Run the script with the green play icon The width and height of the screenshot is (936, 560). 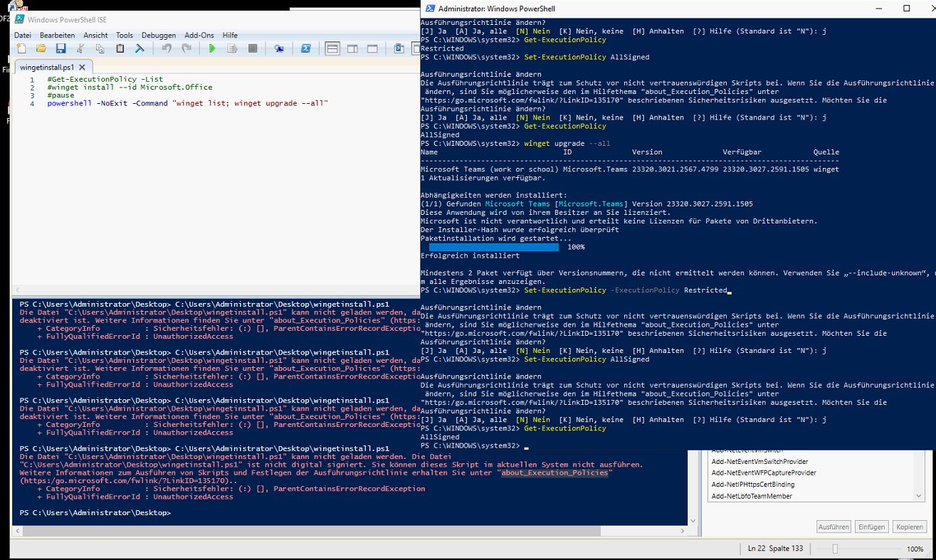click(212, 48)
